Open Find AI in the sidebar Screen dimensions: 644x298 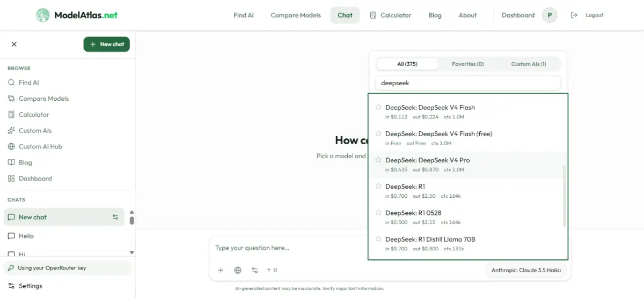coord(23,83)
